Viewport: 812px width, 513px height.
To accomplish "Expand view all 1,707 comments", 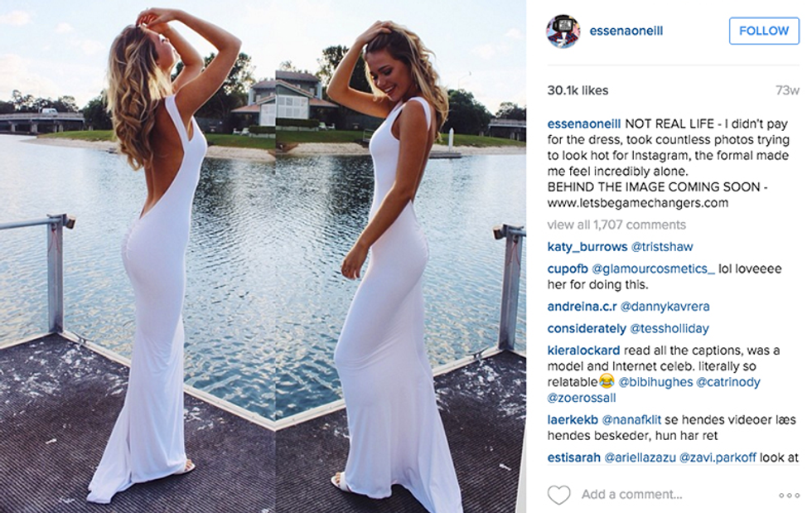I will tap(616, 225).
